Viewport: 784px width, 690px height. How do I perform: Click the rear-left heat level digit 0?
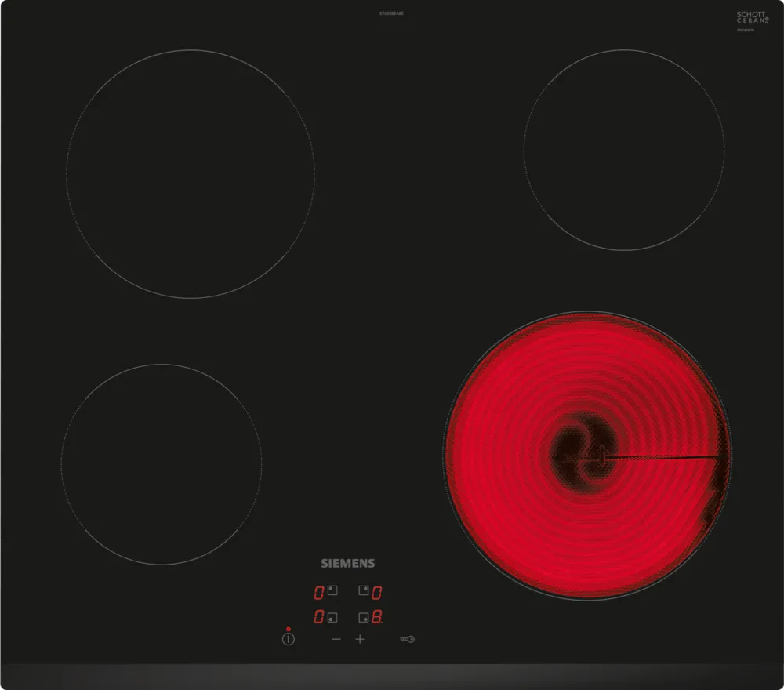318,592
